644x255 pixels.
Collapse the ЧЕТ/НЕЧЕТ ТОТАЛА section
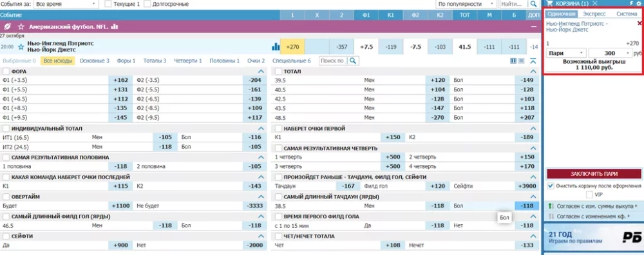click(x=533, y=236)
